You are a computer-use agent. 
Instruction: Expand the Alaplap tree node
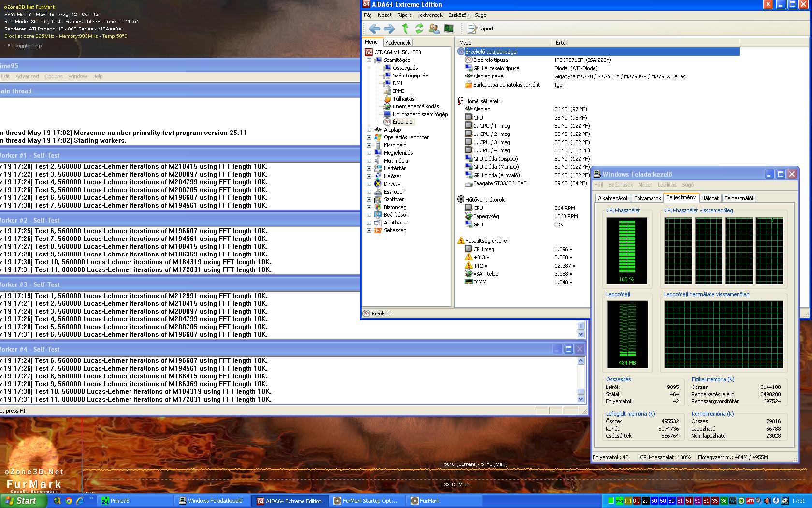[x=369, y=130]
